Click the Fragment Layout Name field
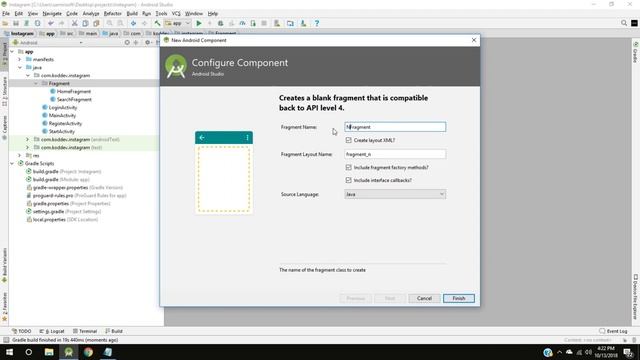Screen dimensions: 640x360 point(395,154)
